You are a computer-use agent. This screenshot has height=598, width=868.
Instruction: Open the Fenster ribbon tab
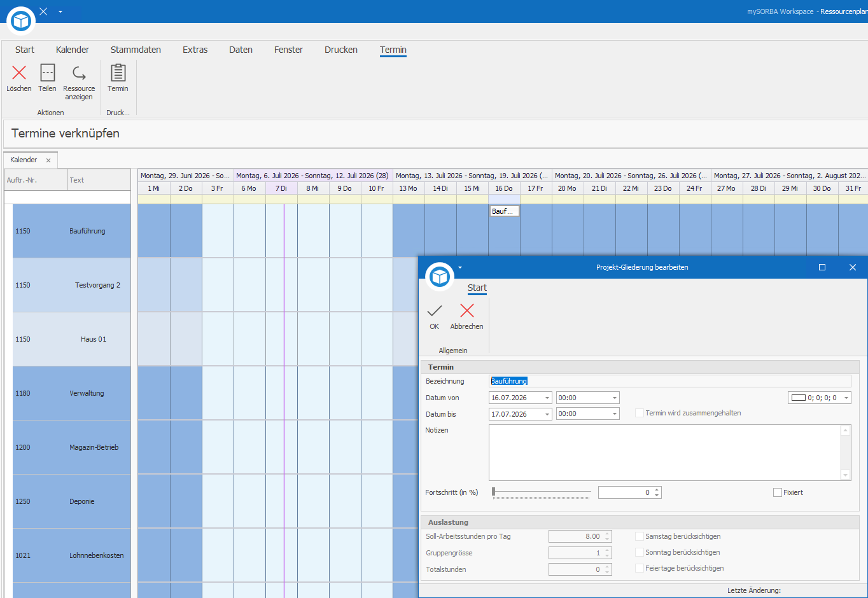click(288, 50)
